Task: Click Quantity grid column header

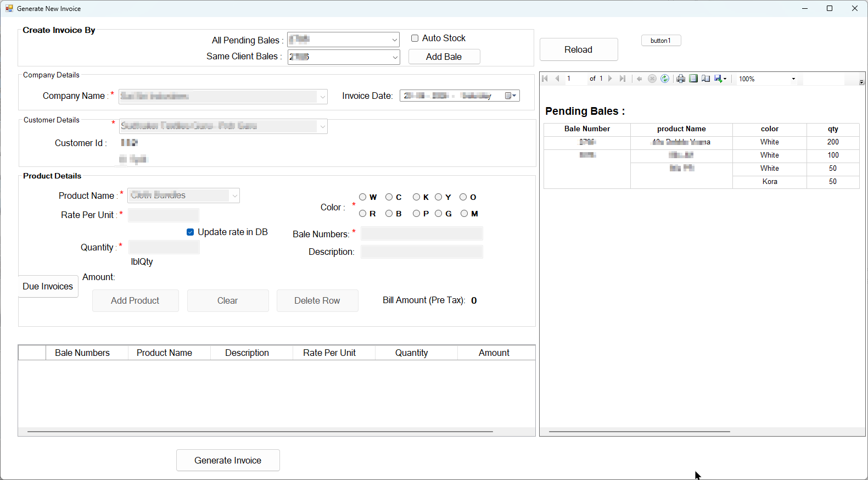Action: coord(417,353)
